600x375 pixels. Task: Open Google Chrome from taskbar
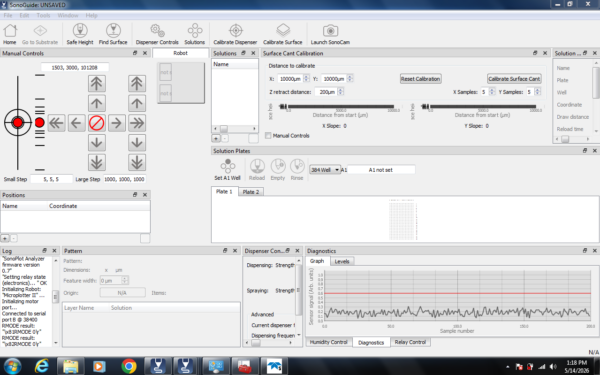pyautogui.click(x=129, y=366)
